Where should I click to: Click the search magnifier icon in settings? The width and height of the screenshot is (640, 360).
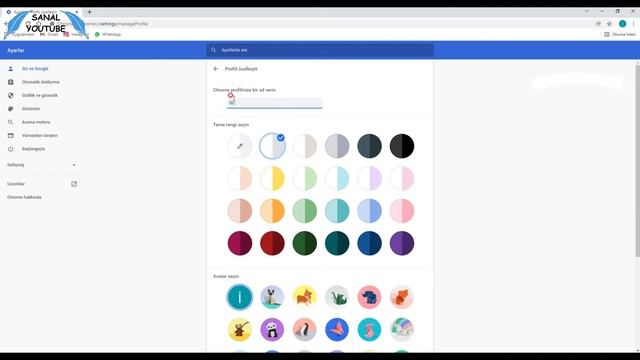tap(213, 50)
